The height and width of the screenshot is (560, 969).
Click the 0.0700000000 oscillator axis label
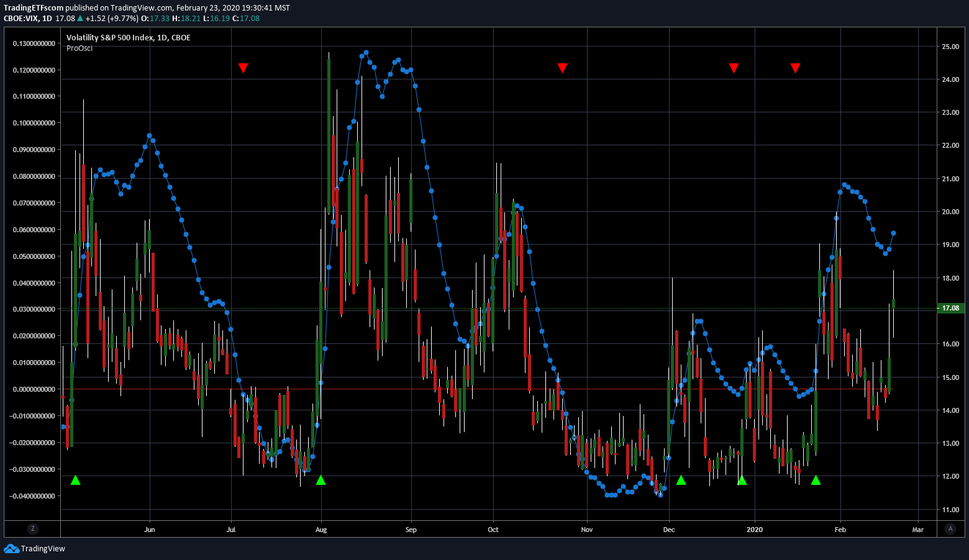coord(34,203)
